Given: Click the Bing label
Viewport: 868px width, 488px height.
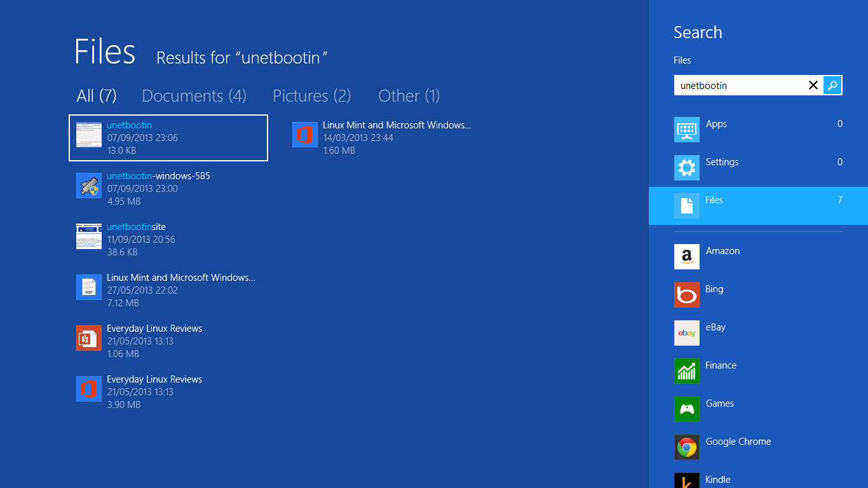Looking at the screenshot, I should [x=714, y=289].
